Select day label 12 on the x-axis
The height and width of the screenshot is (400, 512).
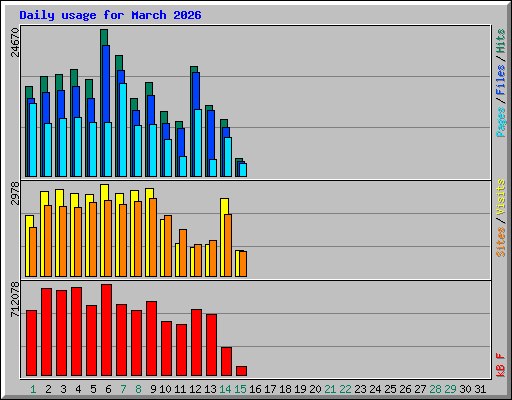click(195, 389)
